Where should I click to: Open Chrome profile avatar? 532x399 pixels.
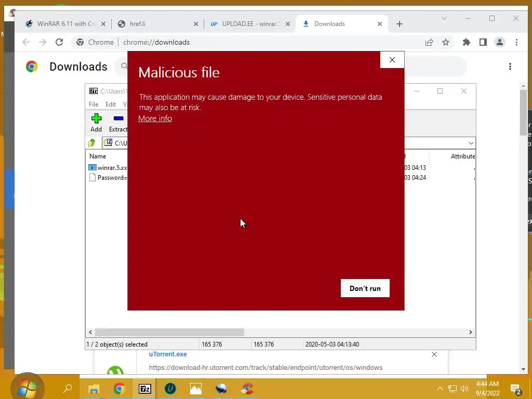[500, 42]
